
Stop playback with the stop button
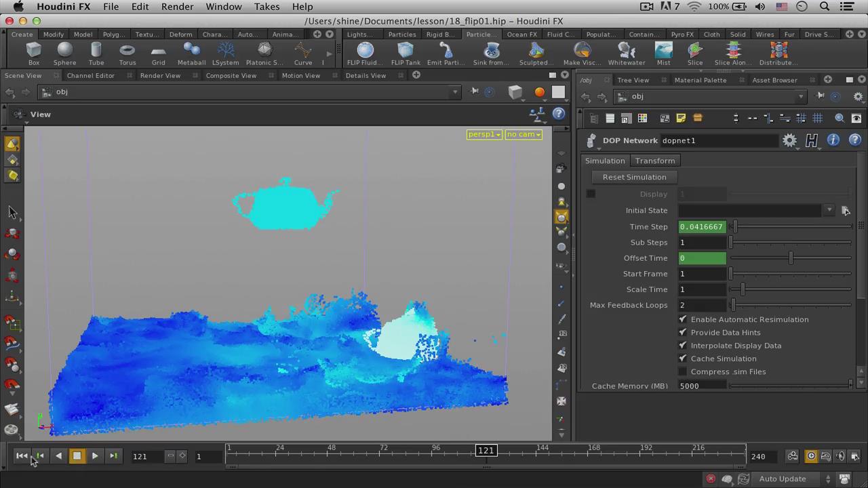coord(77,456)
